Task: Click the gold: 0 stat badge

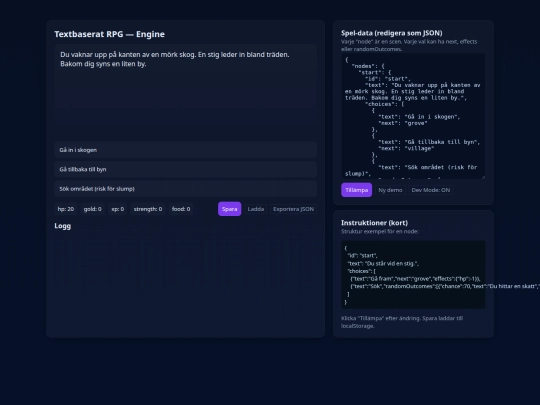Action: pyautogui.click(x=92, y=209)
